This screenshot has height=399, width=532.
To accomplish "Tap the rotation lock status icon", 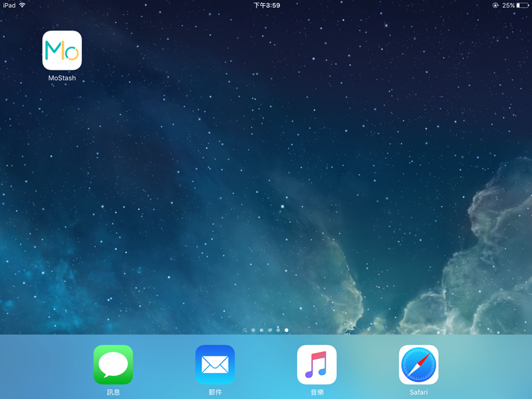I will [495, 5].
